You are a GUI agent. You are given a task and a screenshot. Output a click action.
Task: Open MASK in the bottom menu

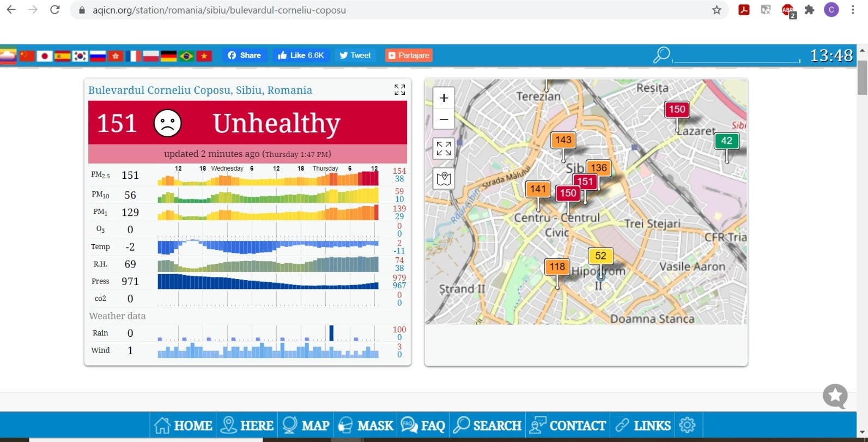(365, 425)
